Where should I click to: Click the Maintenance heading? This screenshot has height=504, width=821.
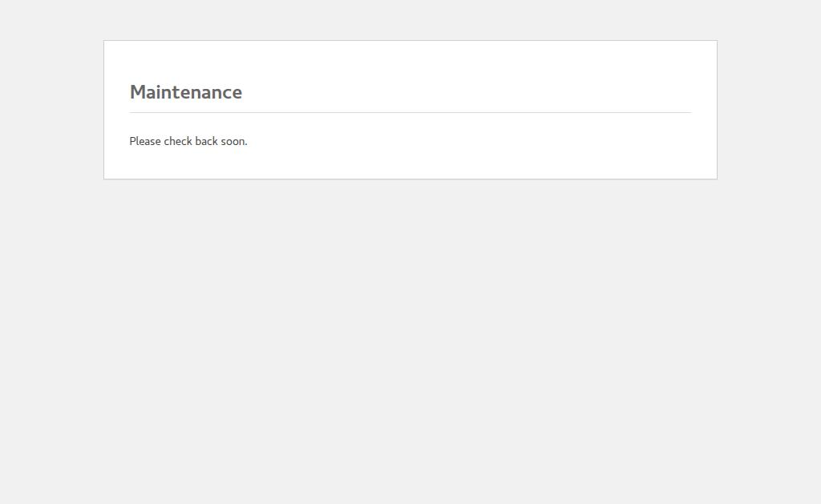186,92
